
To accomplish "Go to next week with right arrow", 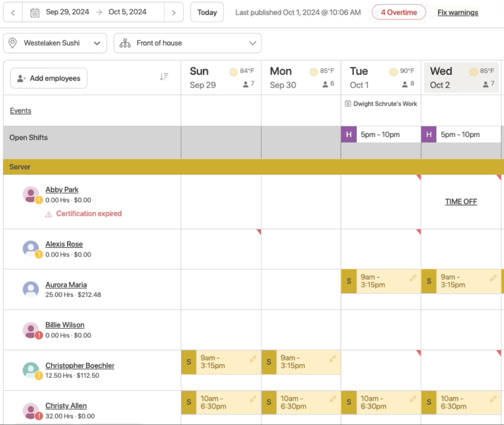I will coord(174,13).
